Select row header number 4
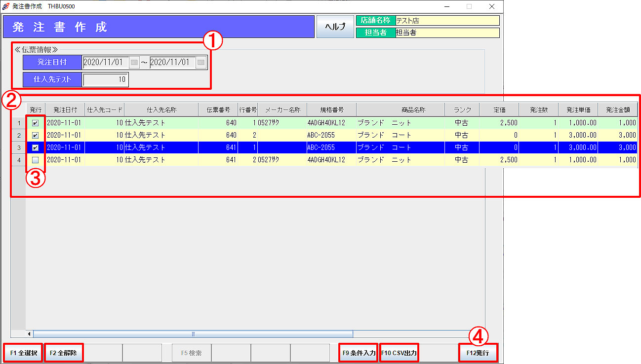The image size is (641, 364). point(19,160)
